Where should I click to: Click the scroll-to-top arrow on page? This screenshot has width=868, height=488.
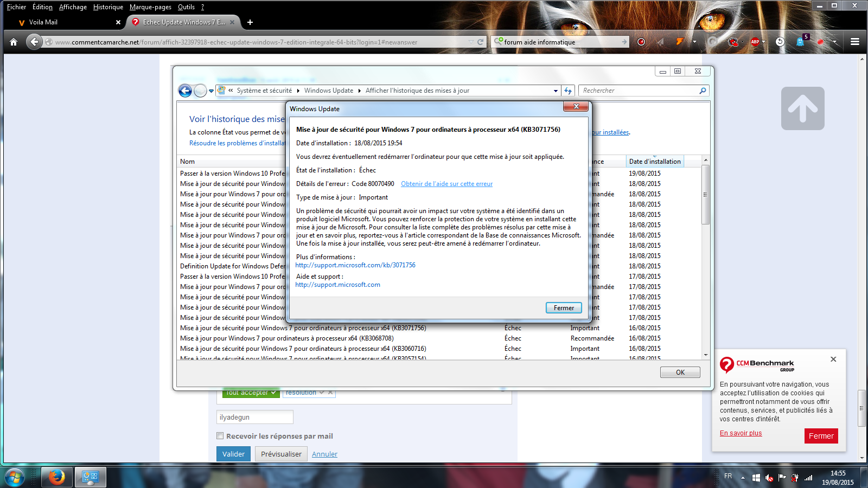pyautogui.click(x=803, y=108)
